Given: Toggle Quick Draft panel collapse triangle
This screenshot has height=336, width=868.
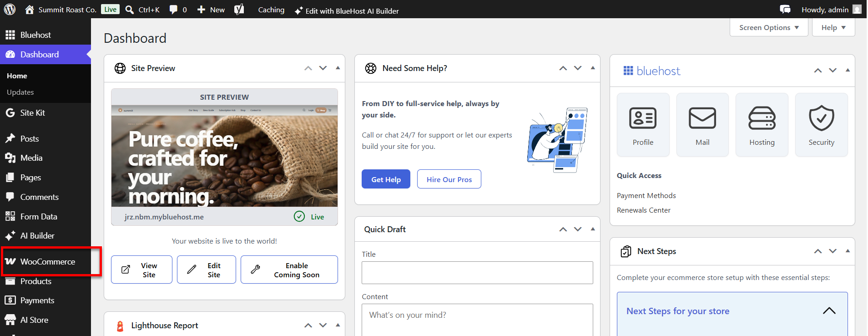Looking at the screenshot, I should point(592,229).
